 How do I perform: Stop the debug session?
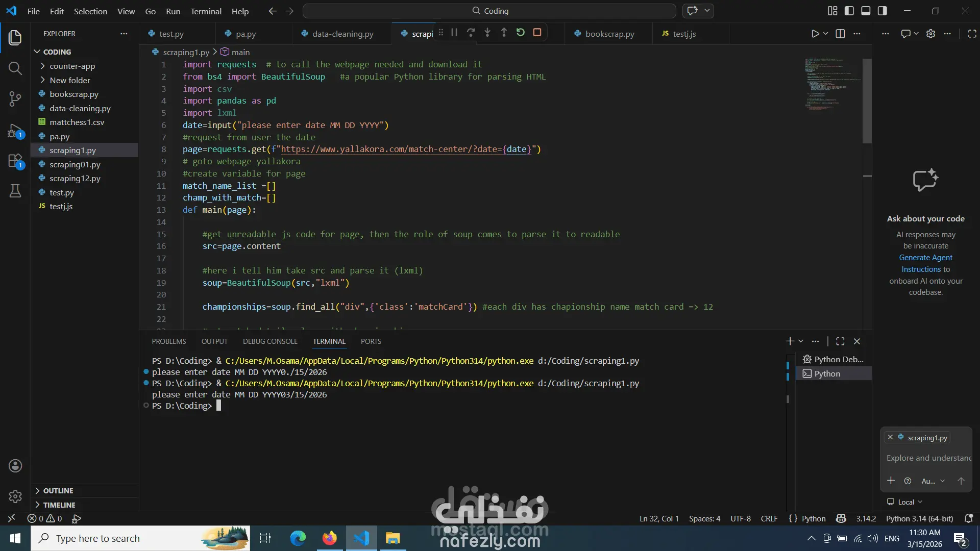point(537,33)
